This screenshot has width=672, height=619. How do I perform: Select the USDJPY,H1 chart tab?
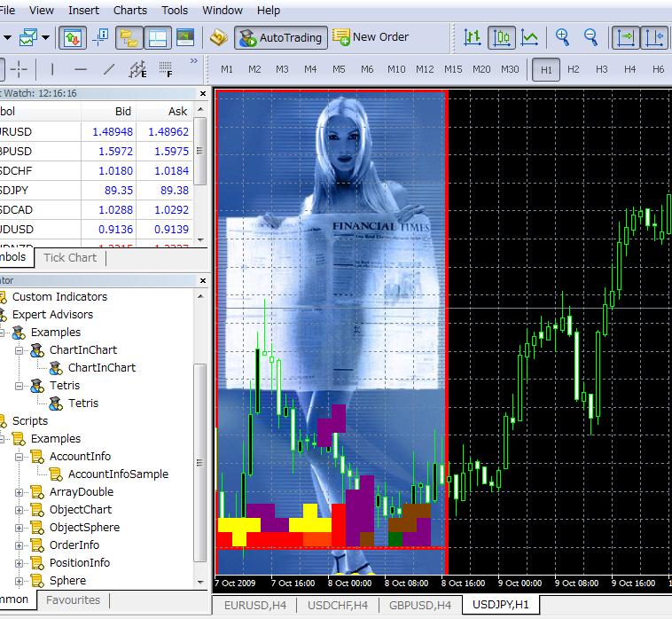[x=501, y=605]
